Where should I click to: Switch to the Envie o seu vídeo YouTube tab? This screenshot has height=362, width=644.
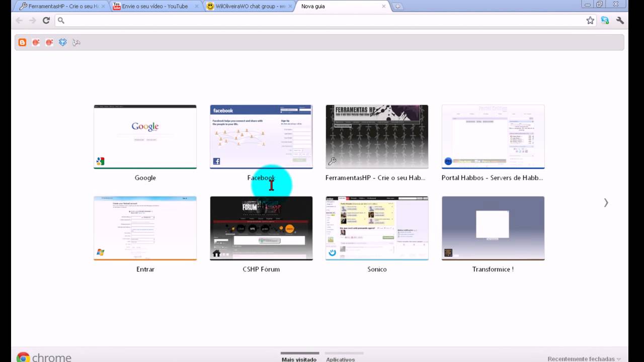[154, 7]
